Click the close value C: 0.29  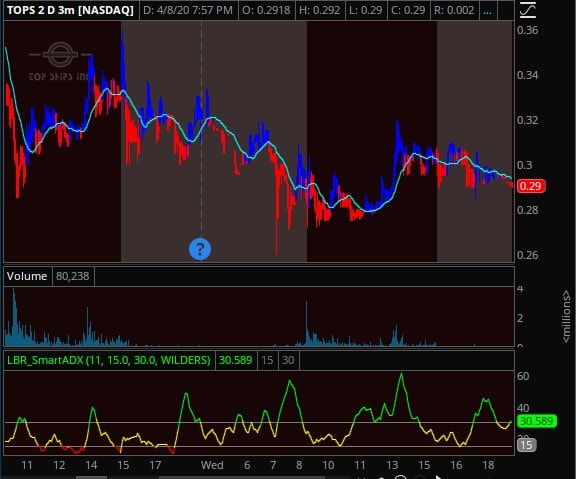[408, 10]
